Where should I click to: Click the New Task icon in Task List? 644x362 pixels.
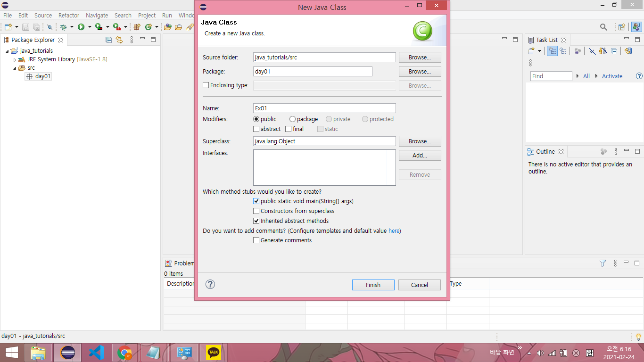click(x=531, y=51)
